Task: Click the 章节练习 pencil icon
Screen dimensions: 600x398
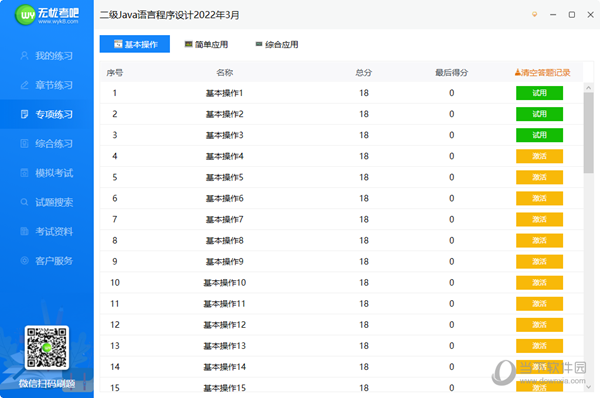Action: click(24, 85)
